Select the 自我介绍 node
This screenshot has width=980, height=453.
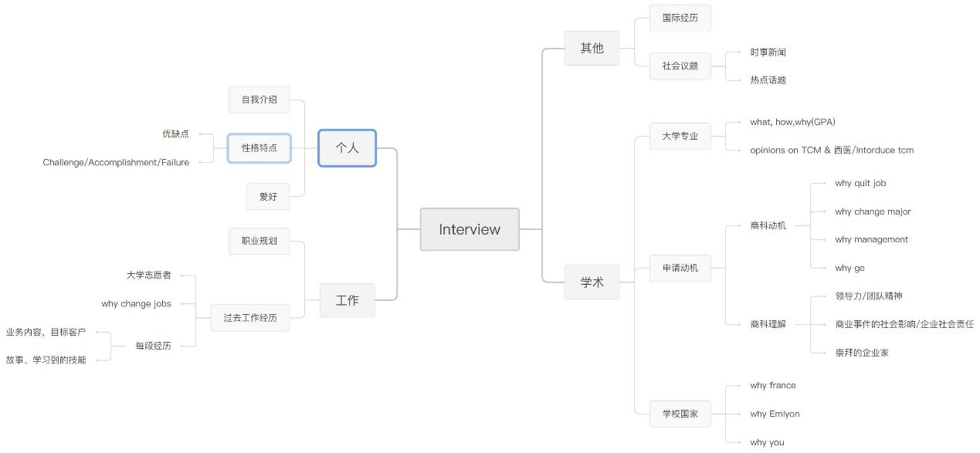259,100
